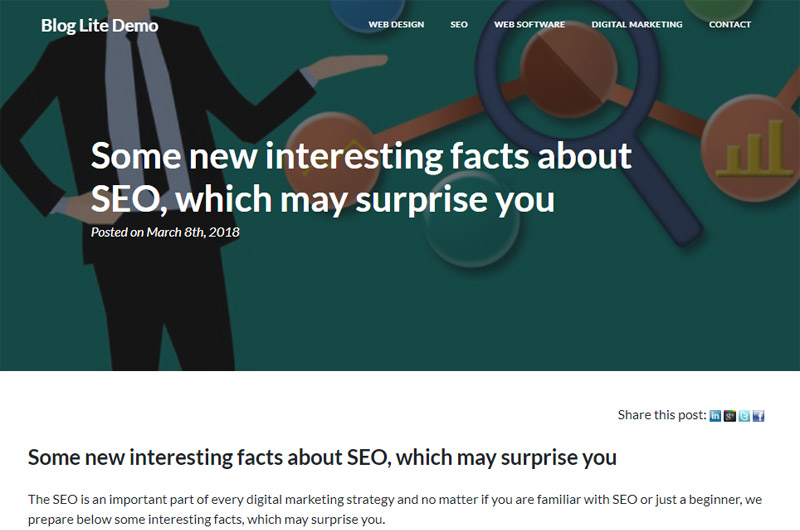Open the Digital Marketing section
The image size is (800, 530).
[637, 25]
